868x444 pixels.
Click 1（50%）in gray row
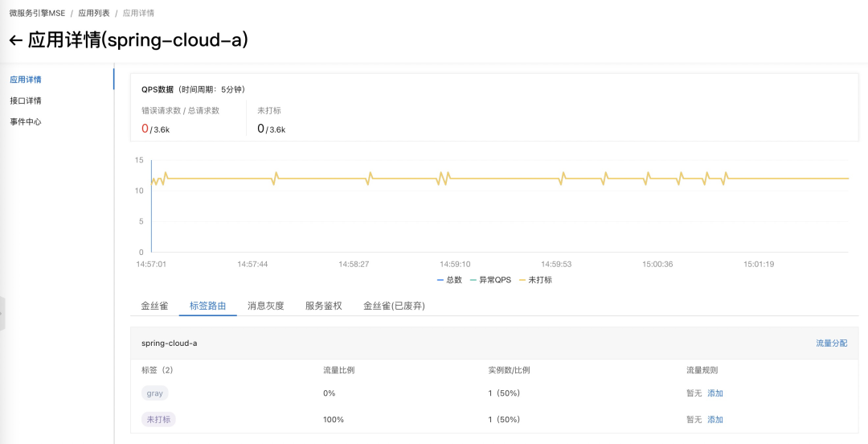(504, 393)
